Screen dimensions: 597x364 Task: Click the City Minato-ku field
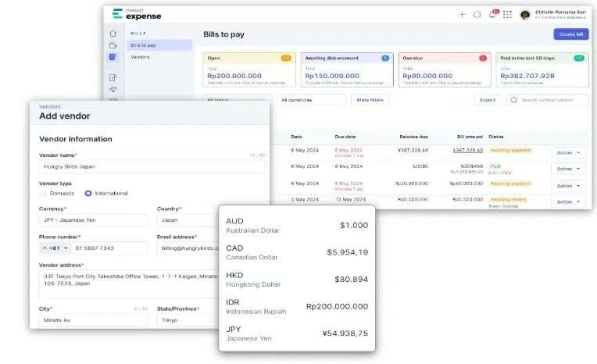(x=93, y=319)
